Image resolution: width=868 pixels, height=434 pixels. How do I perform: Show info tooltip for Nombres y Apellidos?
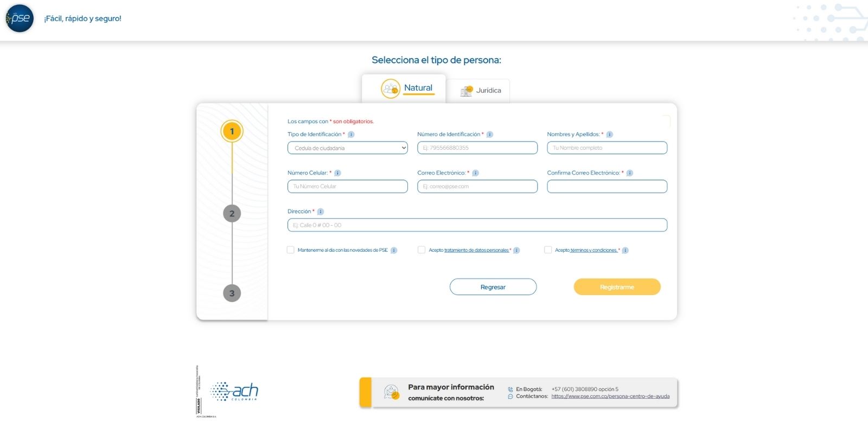tap(609, 135)
